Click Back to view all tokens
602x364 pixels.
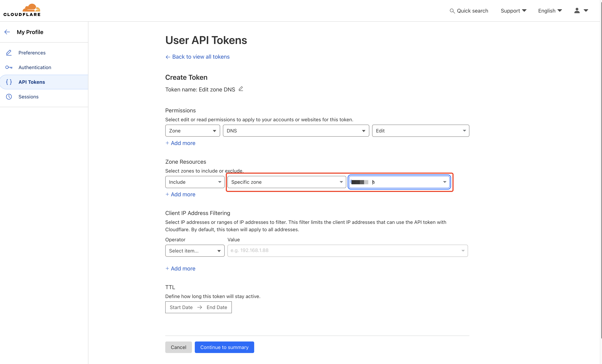pos(197,57)
